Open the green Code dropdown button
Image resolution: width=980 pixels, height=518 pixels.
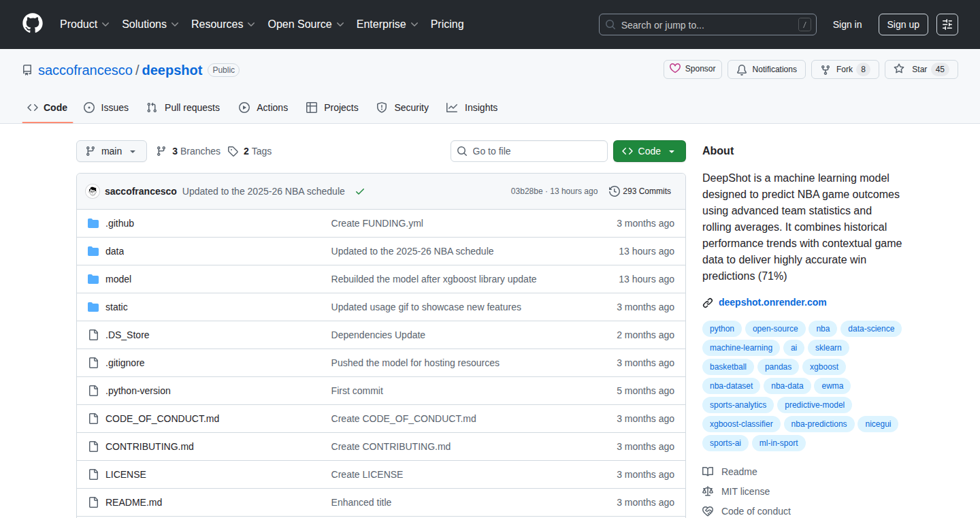(x=649, y=151)
